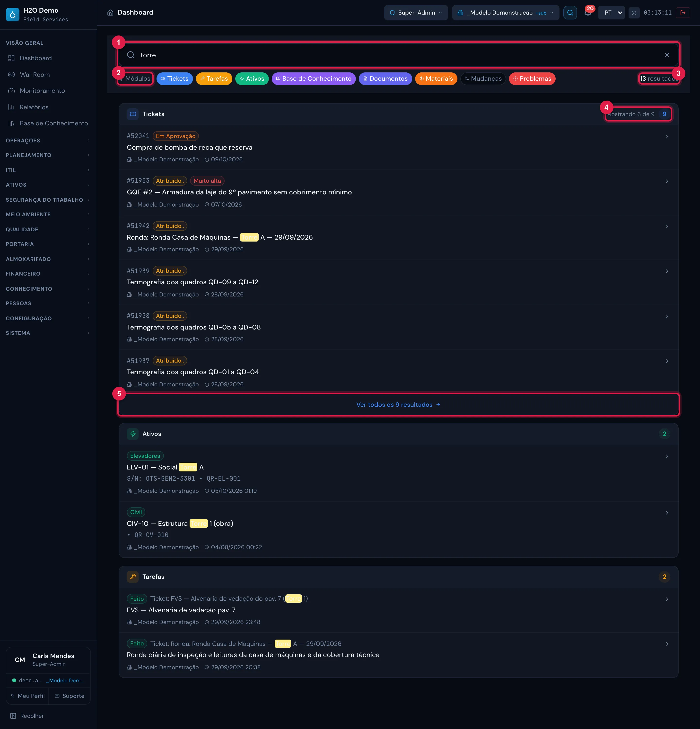Open notifications bell with 20 badge
The height and width of the screenshot is (729, 700).
point(588,13)
